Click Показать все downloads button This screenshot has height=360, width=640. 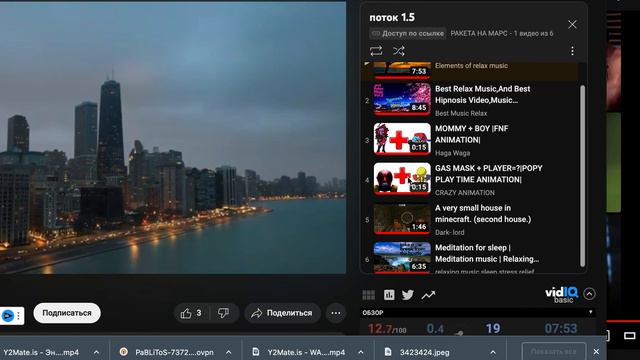(x=554, y=351)
